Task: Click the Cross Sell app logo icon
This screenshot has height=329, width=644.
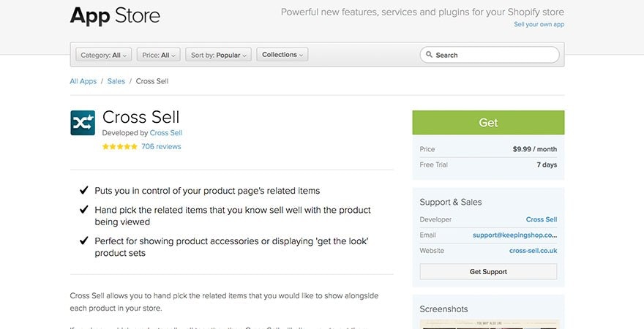Action: pyautogui.click(x=83, y=122)
